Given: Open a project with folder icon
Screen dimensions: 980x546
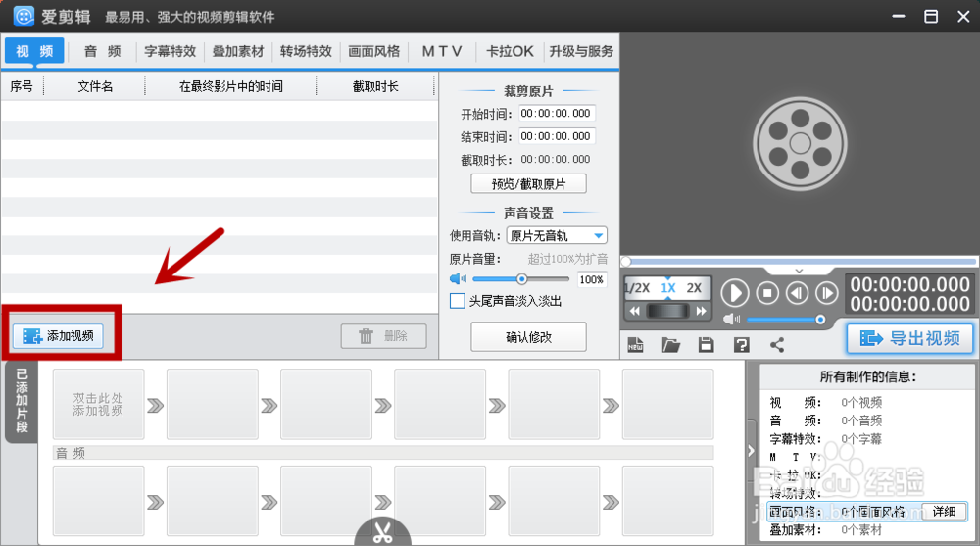Looking at the screenshot, I should (670, 345).
